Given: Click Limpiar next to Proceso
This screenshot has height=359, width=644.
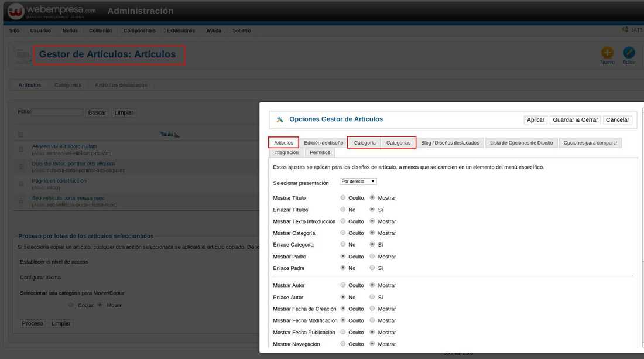Looking at the screenshot, I should (61, 324).
